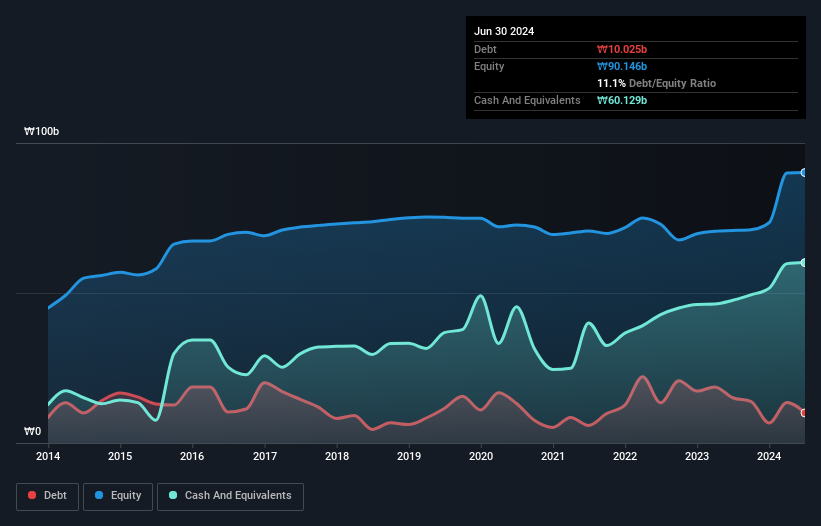This screenshot has width=821, height=526.
Task: Click the red Debt endpoint marker
Action: (x=804, y=413)
